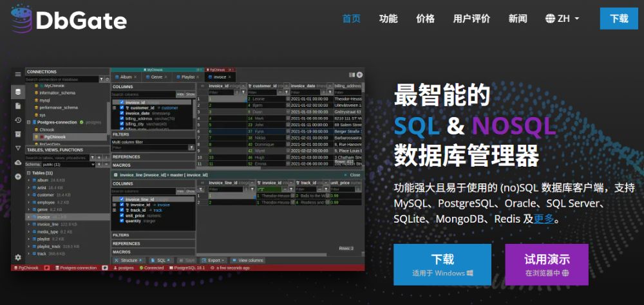Viewport: 644px width, 305px height.
Task: Click the tables search filter funnel icon
Action: point(92,157)
